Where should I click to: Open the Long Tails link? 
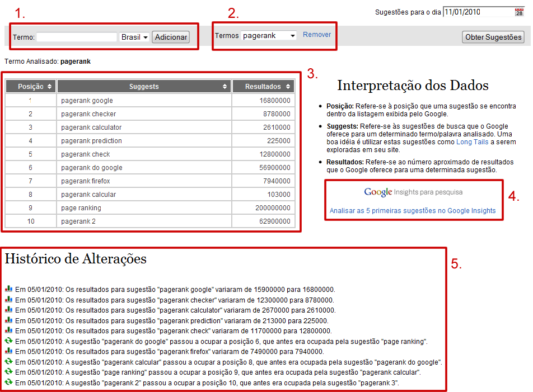[473, 143]
